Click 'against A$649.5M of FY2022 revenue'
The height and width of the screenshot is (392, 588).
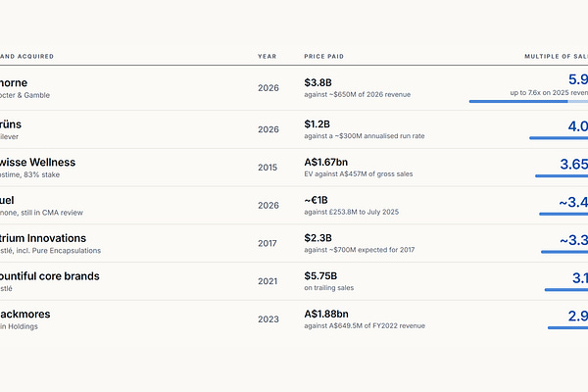tap(365, 326)
